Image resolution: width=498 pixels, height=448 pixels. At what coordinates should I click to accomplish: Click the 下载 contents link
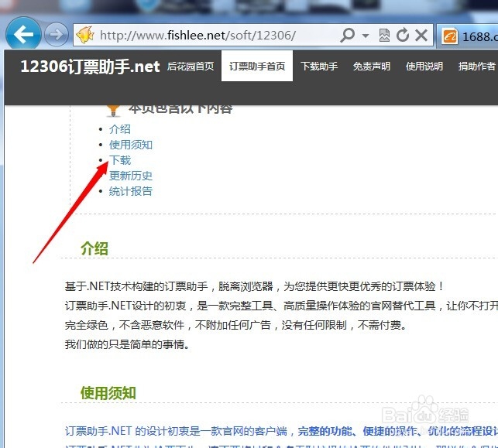(x=120, y=160)
